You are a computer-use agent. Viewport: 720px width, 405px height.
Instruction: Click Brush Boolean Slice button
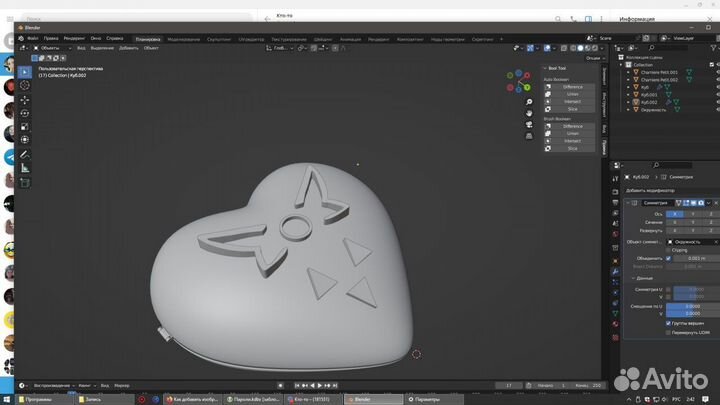[569, 148]
